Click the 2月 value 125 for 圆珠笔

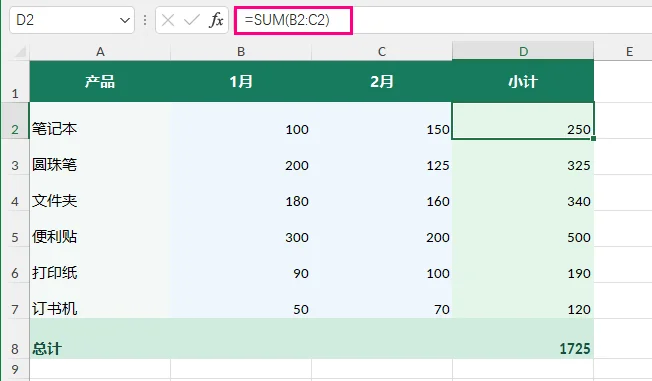coord(382,157)
